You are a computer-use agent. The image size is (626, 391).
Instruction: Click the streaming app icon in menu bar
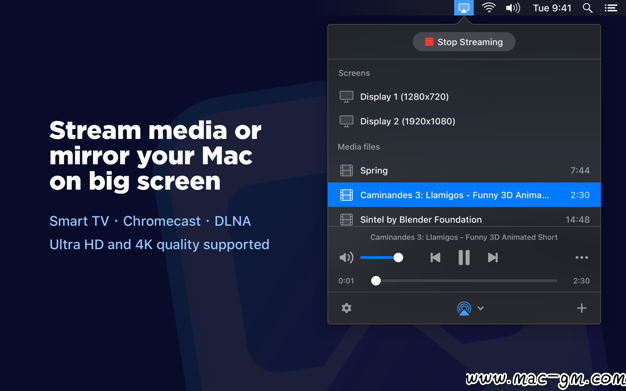click(464, 8)
